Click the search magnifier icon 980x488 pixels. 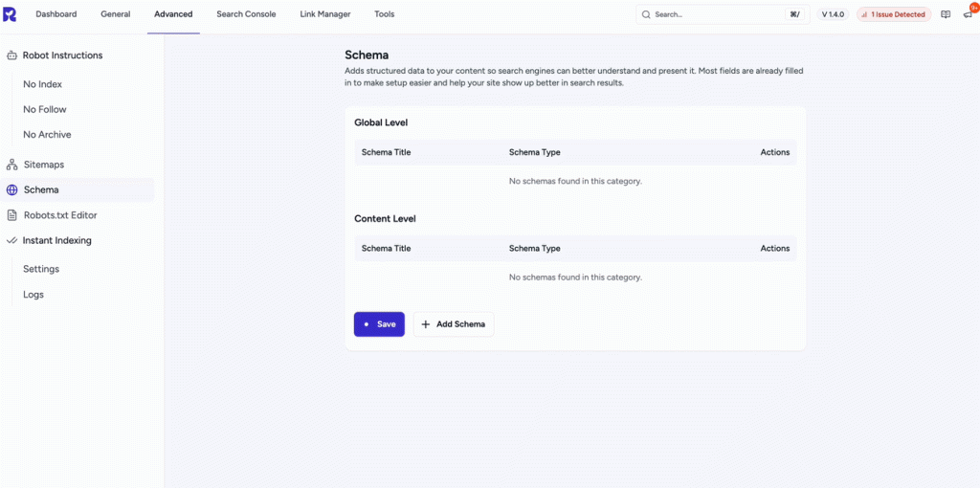point(646,14)
